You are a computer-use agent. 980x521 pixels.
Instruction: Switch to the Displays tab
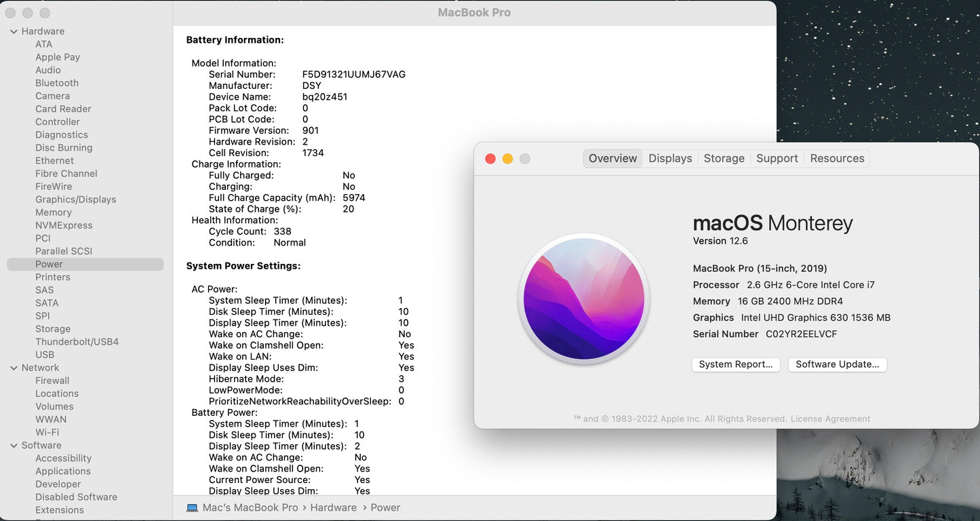coord(669,158)
